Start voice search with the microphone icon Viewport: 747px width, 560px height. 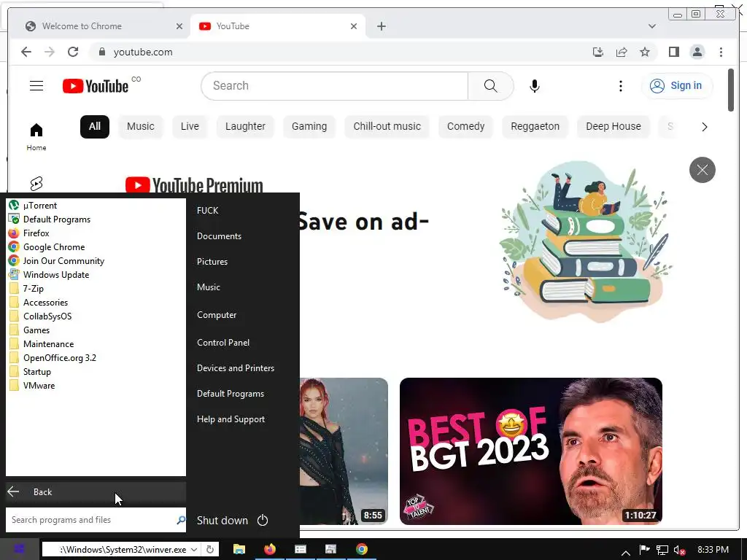click(535, 86)
